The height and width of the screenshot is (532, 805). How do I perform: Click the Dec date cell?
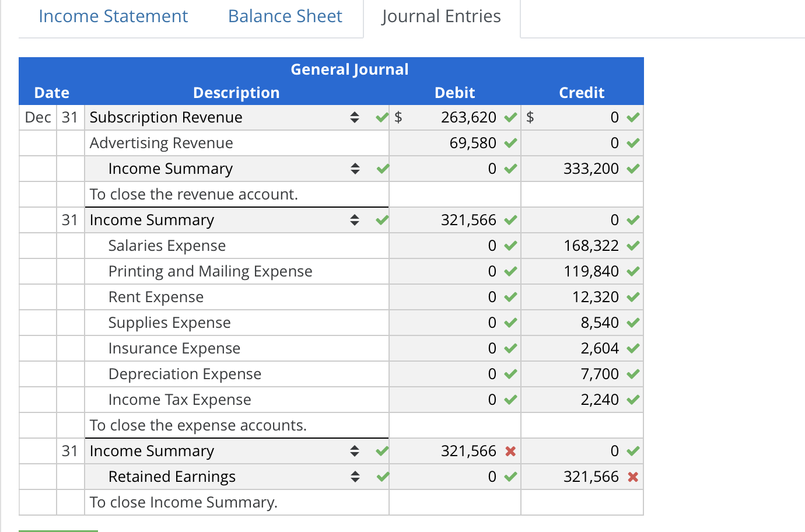[38, 117]
